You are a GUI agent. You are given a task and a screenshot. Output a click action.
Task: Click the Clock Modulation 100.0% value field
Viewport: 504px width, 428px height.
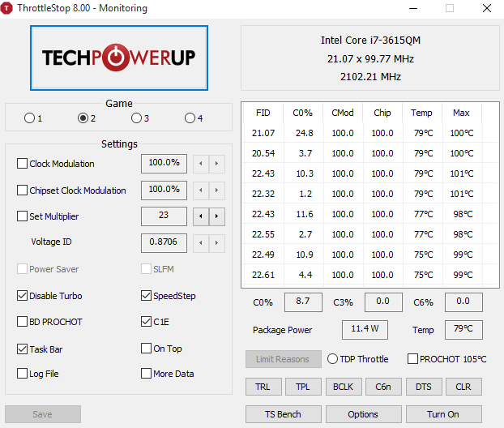click(x=164, y=164)
